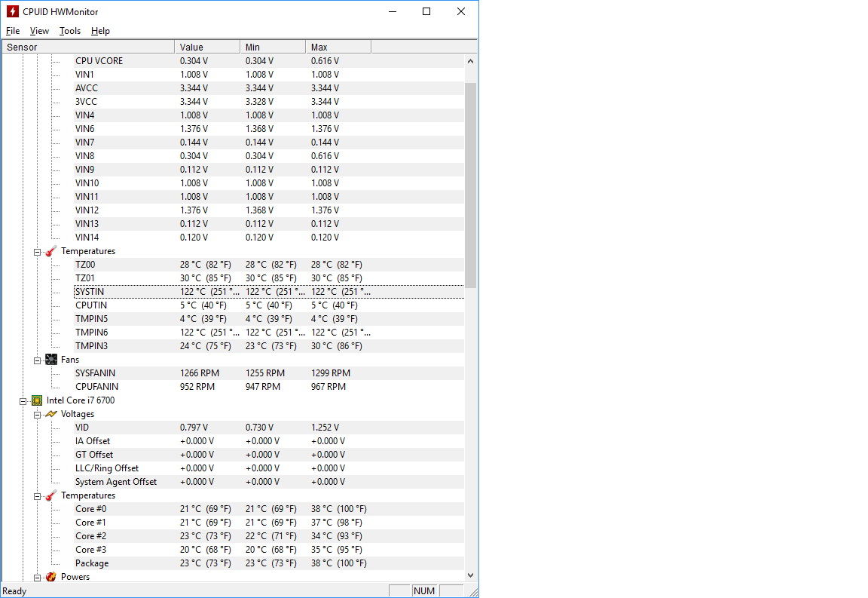Click the scrollbar down arrow

pos(470,575)
